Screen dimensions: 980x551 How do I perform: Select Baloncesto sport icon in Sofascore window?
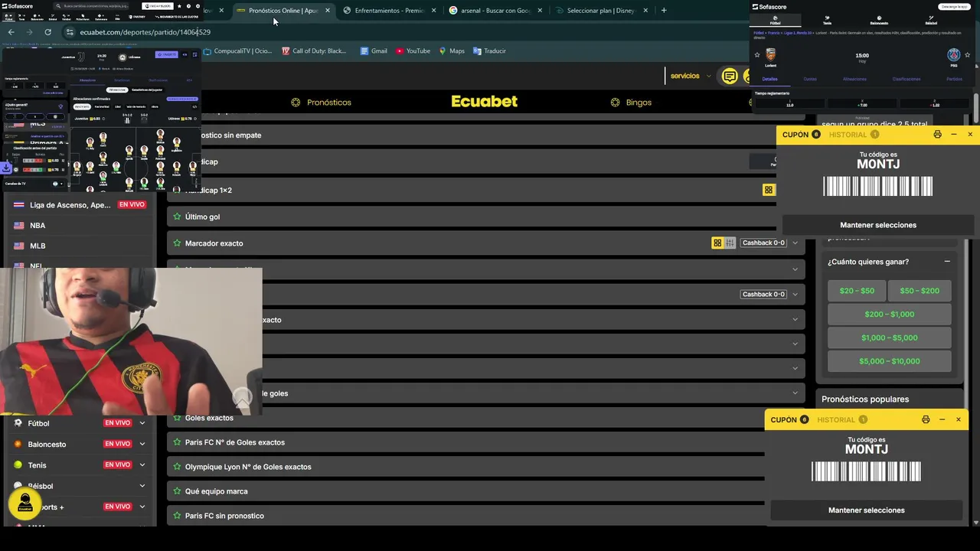(879, 20)
